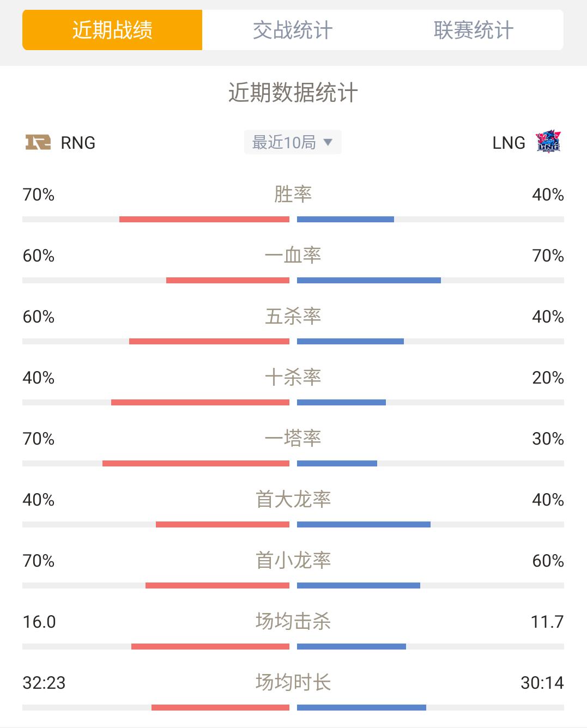Viewport: 587px width, 728px height.
Task: Click the red 一塔率 bar for RNG
Action: tap(196, 464)
